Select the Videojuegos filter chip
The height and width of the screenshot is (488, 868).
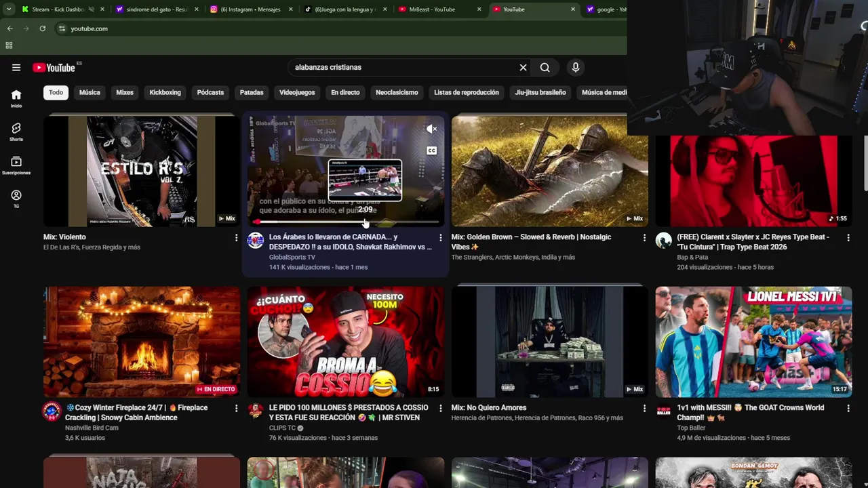pyautogui.click(x=297, y=92)
